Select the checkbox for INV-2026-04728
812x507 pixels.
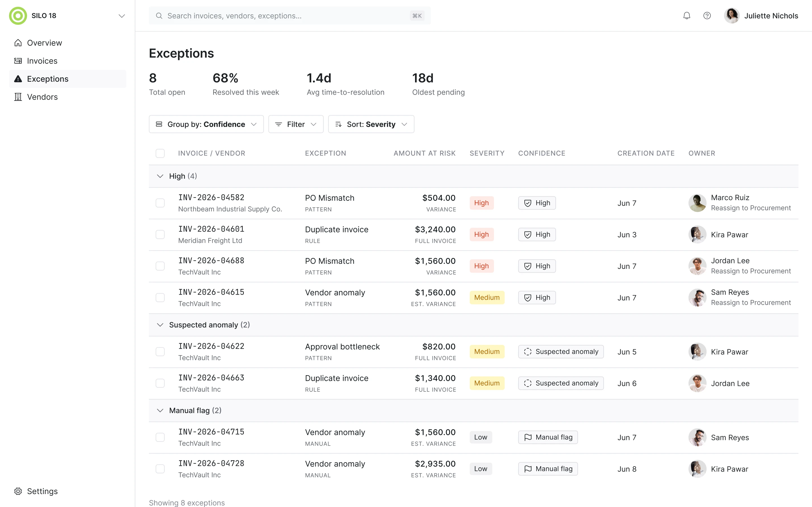point(160,469)
